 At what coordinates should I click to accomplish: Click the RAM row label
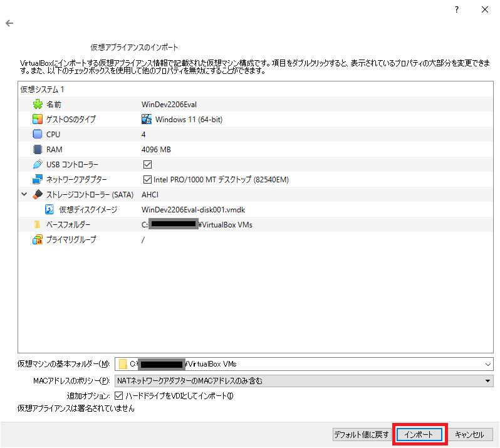point(55,150)
